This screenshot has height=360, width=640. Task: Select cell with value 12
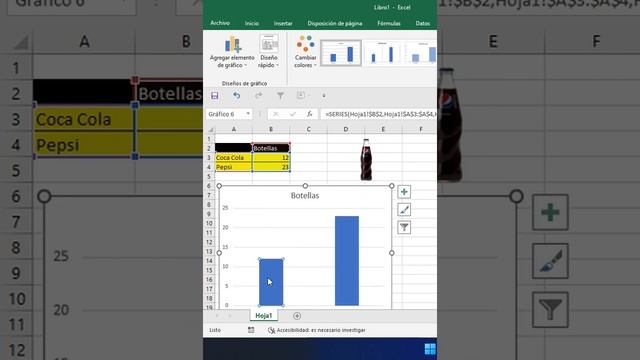pyautogui.click(x=271, y=158)
